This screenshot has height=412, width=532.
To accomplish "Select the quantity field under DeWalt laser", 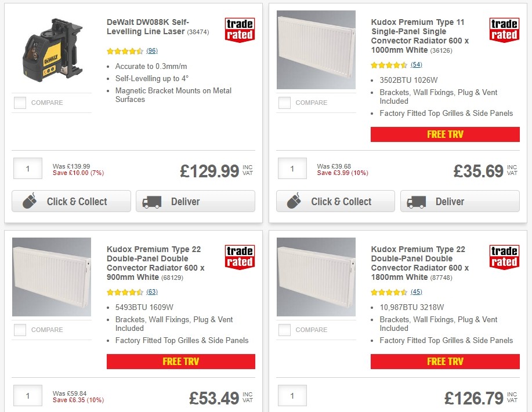I will pyautogui.click(x=27, y=168).
